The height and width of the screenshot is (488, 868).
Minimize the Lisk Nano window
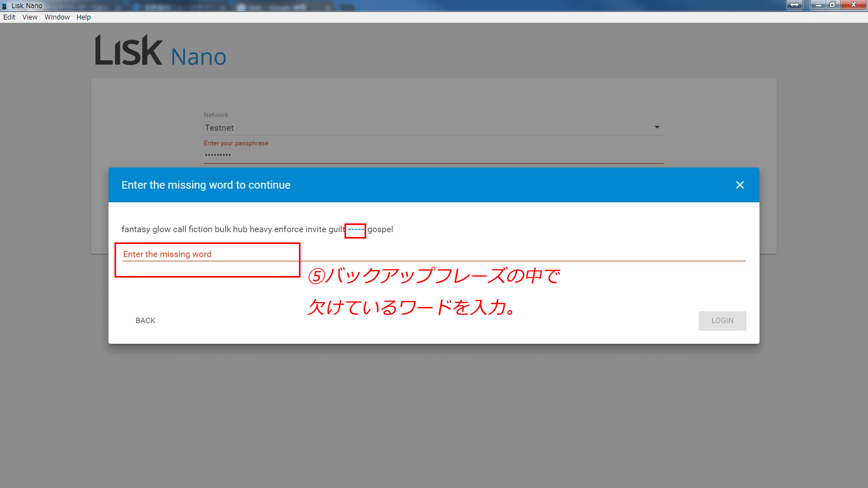click(819, 5)
